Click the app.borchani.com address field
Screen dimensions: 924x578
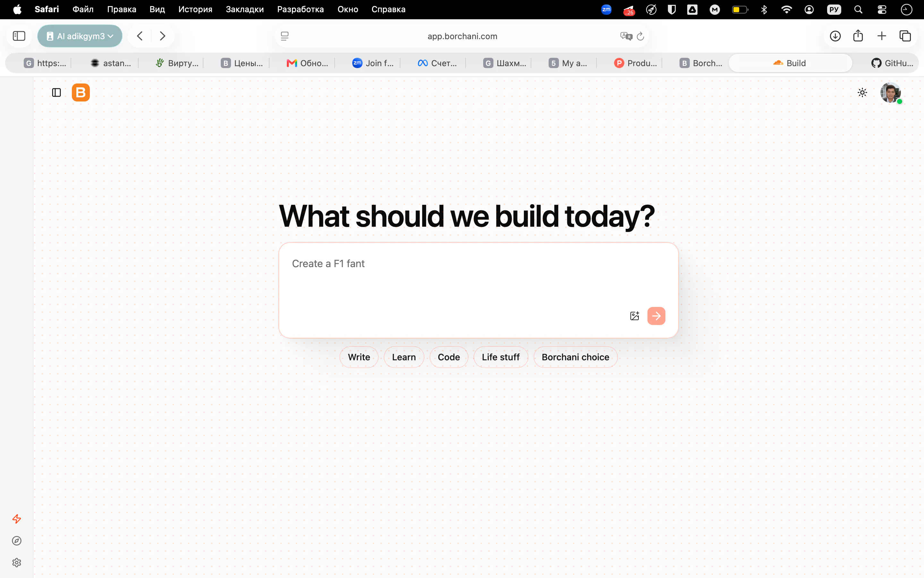point(462,36)
